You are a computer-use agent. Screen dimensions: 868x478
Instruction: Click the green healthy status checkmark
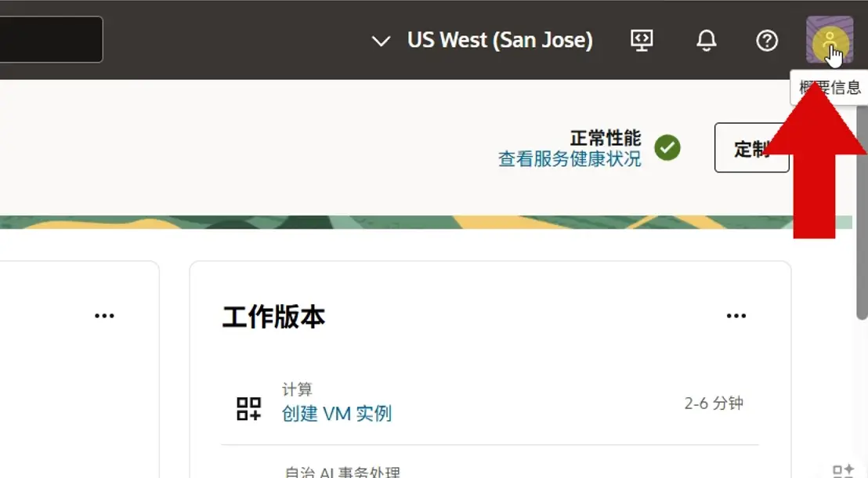pyautogui.click(x=667, y=148)
